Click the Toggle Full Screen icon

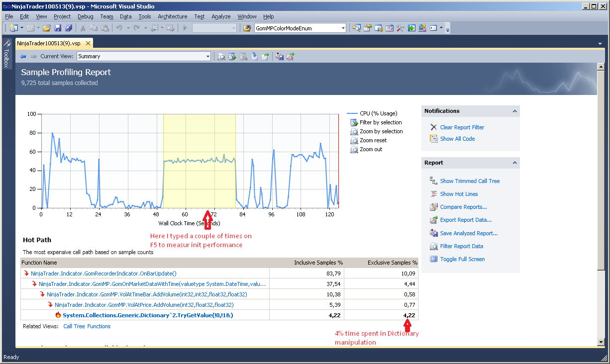(x=433, y=259)
